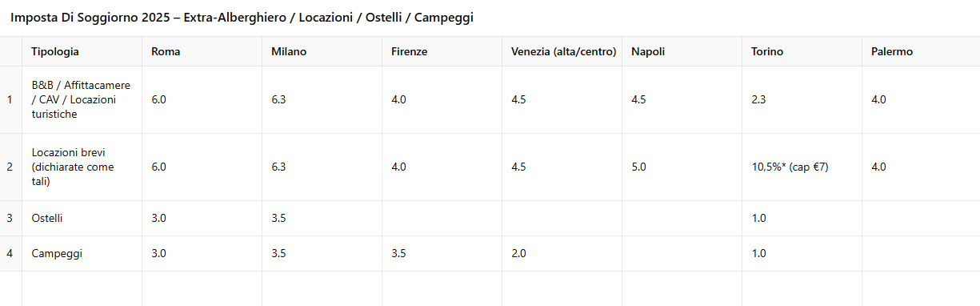Select the Palermo column header
Screen dimensions: 980x306
(x=921, y=51)
